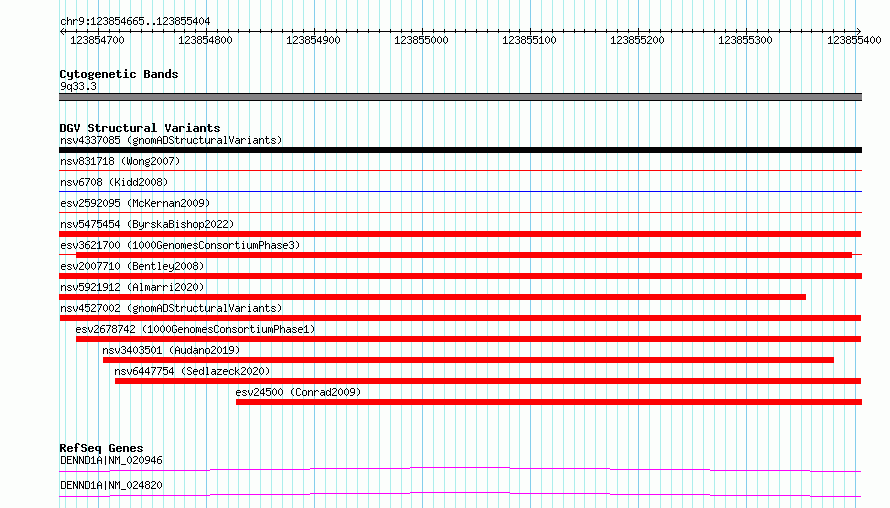Open variant nsv6708 (Kidd2008) label
890x508 pixels.
[114, 182]
